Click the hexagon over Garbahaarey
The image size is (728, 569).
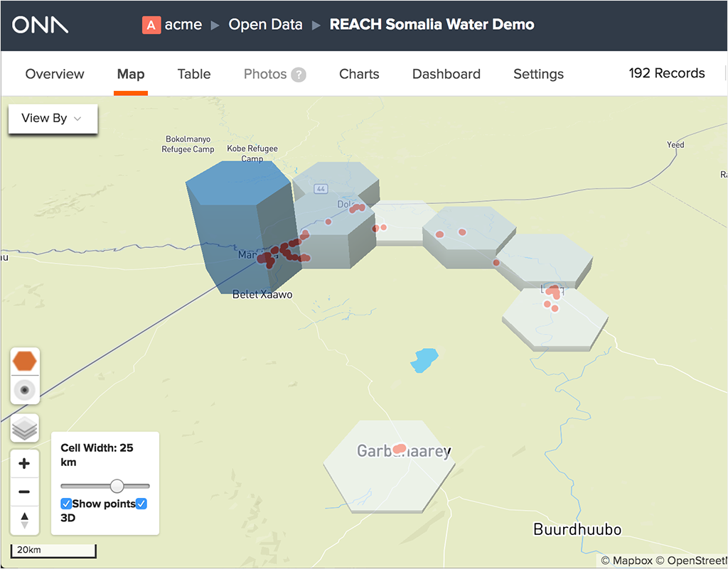[389, 466]
